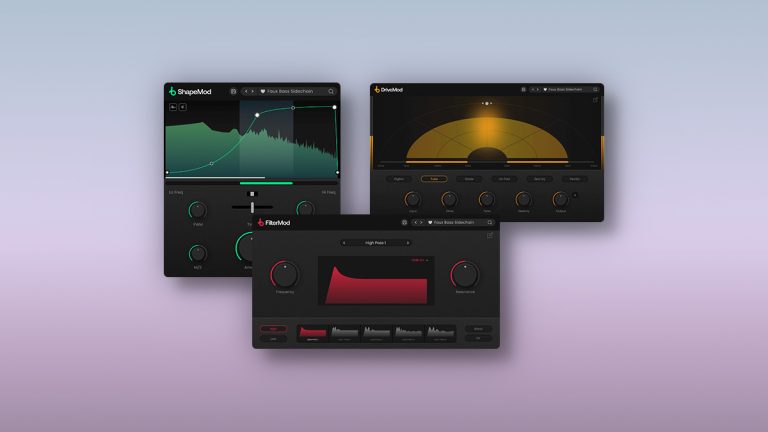Open FilterMod settings icon beside preset arrows
This screenshot has height=432, width=768.
[404, 222]
